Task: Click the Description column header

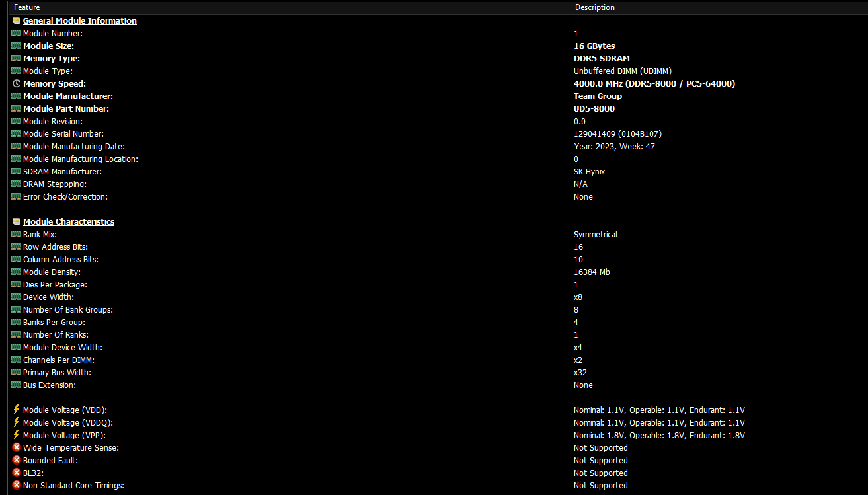Action: pos(594,7)
